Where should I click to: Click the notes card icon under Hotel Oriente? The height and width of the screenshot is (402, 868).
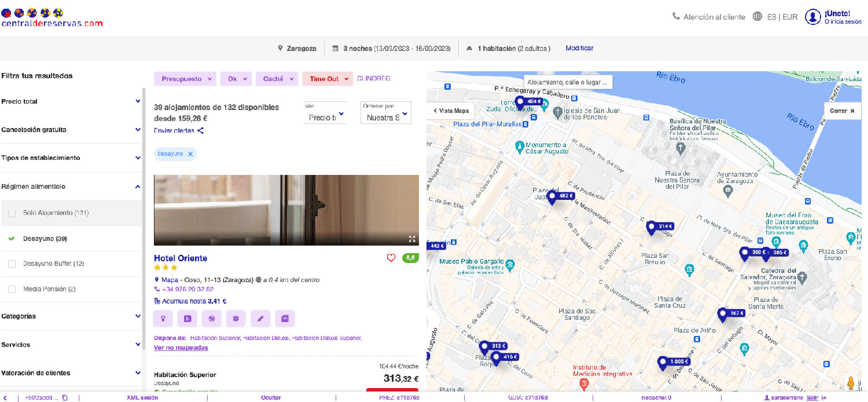[x=285, y=319]
